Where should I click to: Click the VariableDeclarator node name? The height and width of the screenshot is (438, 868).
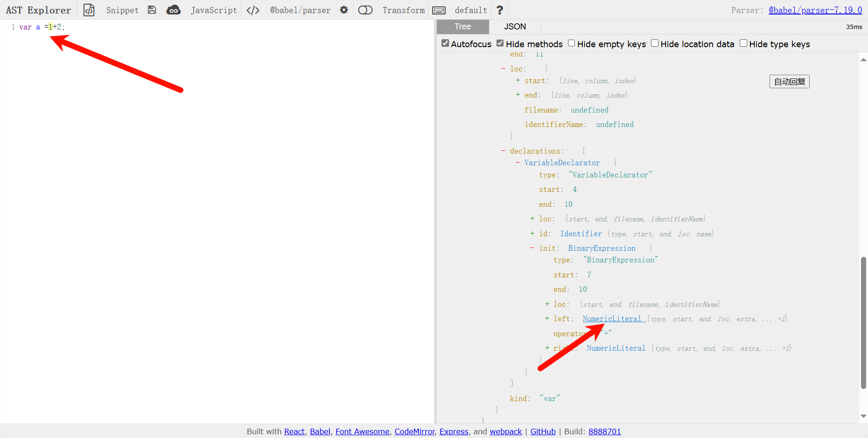[x=562, y=162]
